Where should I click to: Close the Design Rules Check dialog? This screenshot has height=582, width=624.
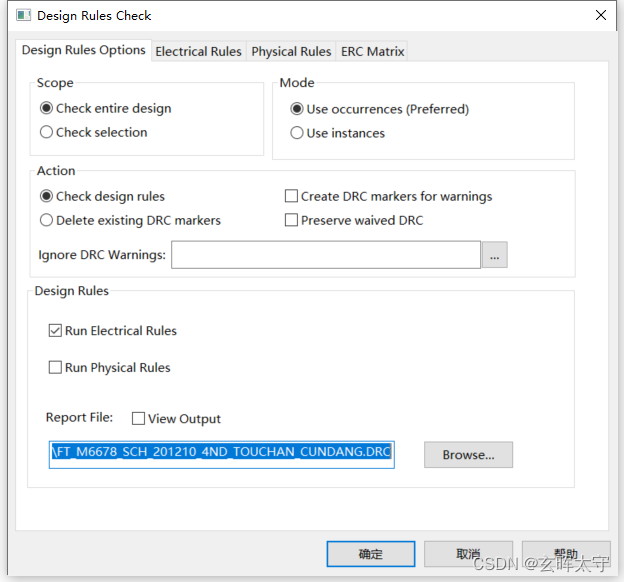pos(601,16)
